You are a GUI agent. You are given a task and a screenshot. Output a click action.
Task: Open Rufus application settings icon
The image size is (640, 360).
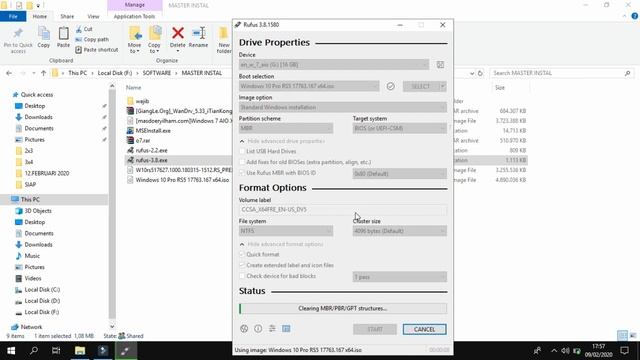tap(272, 329)
